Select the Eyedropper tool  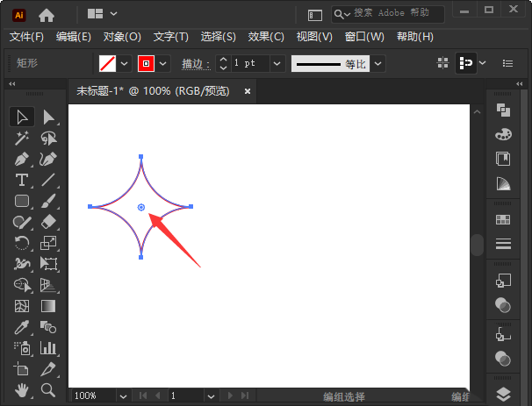pos(22,327)
